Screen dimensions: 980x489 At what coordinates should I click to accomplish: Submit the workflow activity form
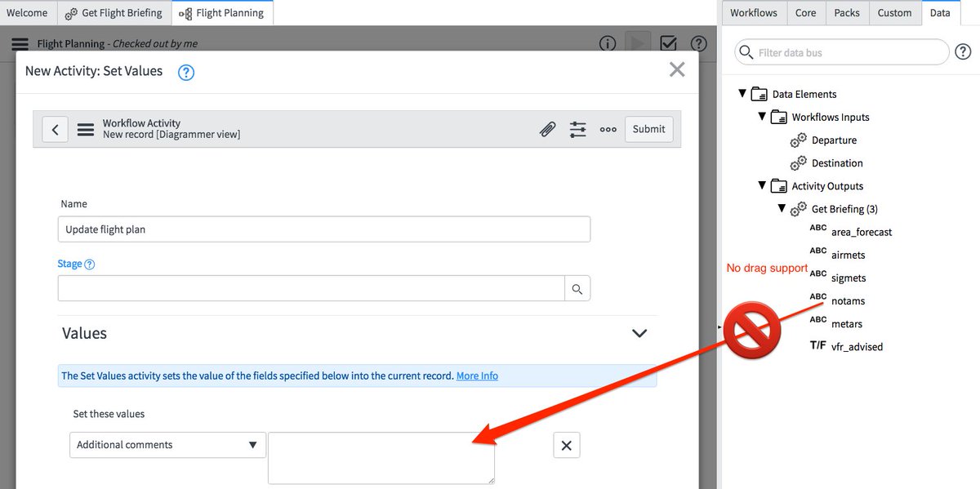[649, 129]
